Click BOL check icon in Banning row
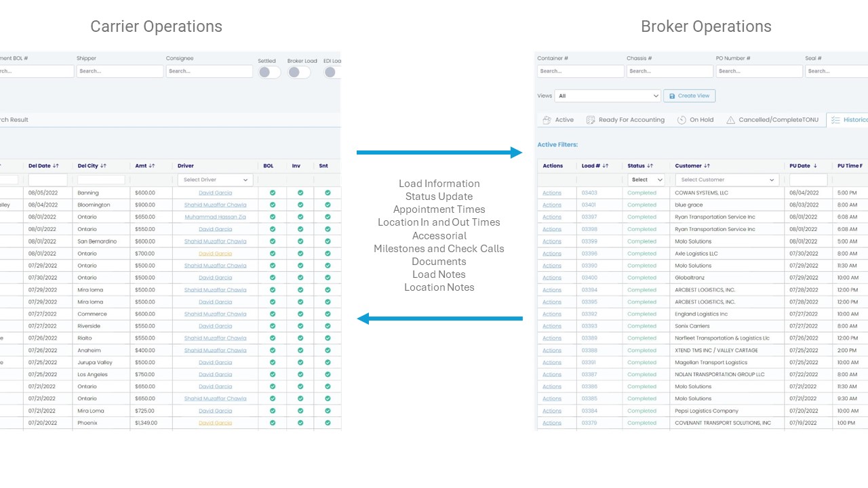The height and width of the screenshot is (488, 868). pos(273,193)
